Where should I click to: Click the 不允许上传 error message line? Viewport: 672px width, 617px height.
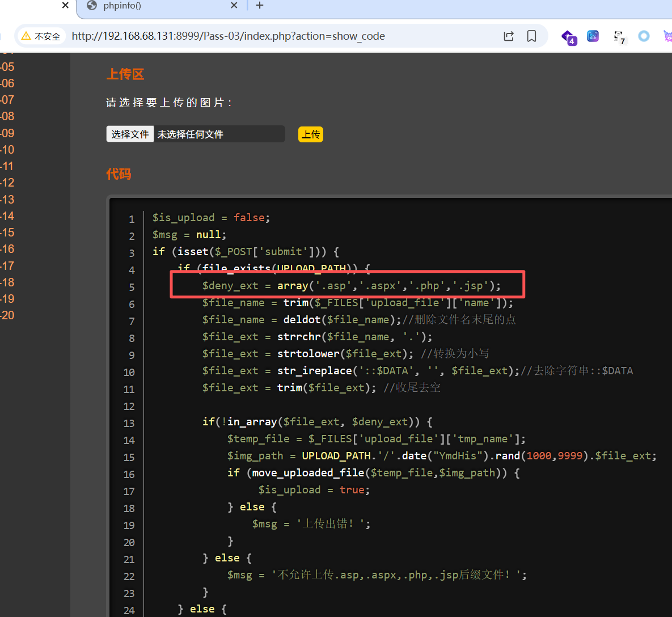[x=377, y=575]
